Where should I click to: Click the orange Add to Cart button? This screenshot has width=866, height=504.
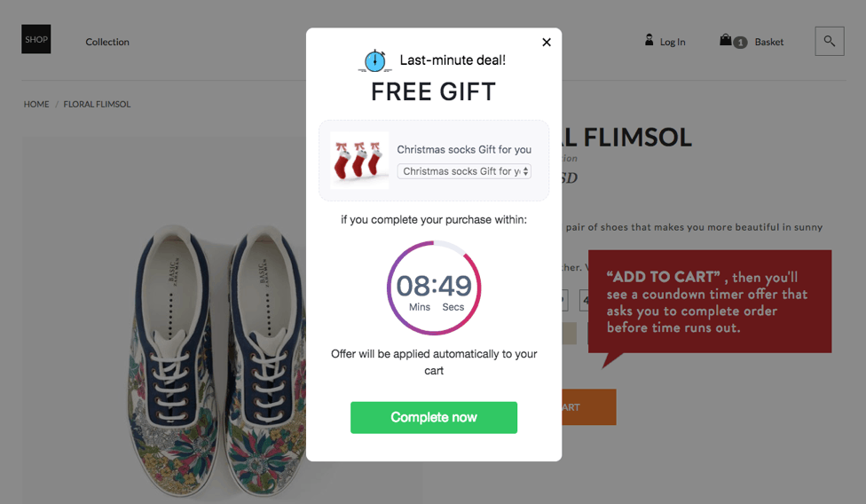coord(588,407)
